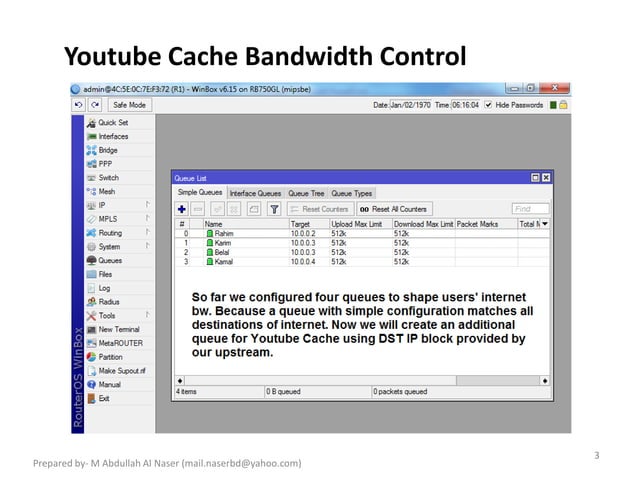Expand the Routing submenu arrow
638x478 pixels.
click(x=148, y=232)
